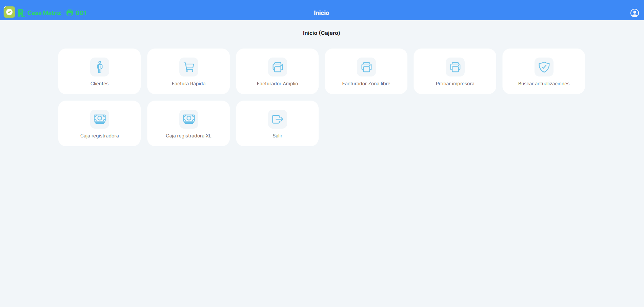The width and height of the screenshot is (644, 307).
Task: Open the Caja registradora XL cash icon
Action: (x=189, y=119)
